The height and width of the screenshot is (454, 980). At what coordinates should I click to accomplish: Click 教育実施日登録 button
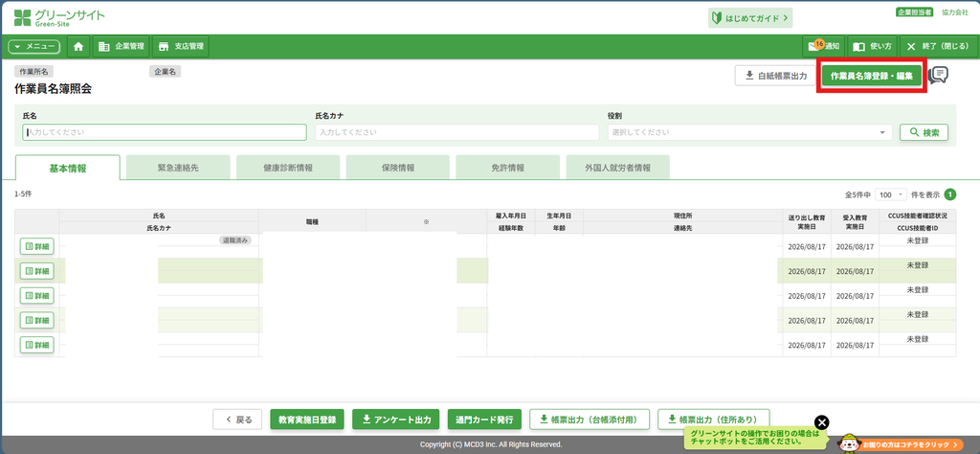[x=307, y=420]
